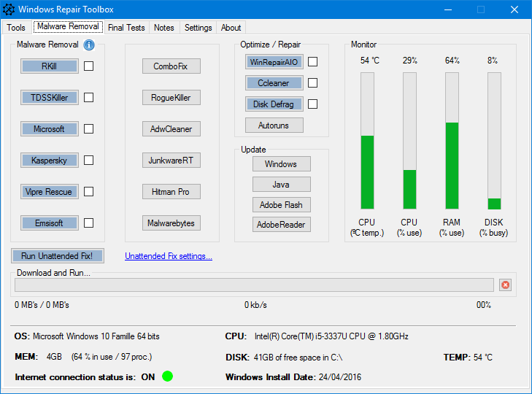Check the Vipre Rescue box
The image size is (532, 394).
click(x=88, y=191)
